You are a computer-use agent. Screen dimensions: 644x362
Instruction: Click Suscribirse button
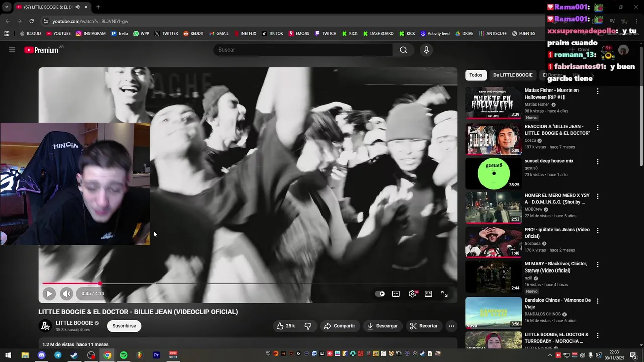tap(124, 326)
